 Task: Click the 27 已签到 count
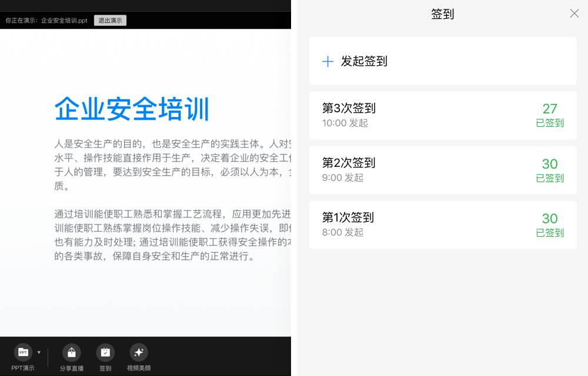(x=550, y=115)
